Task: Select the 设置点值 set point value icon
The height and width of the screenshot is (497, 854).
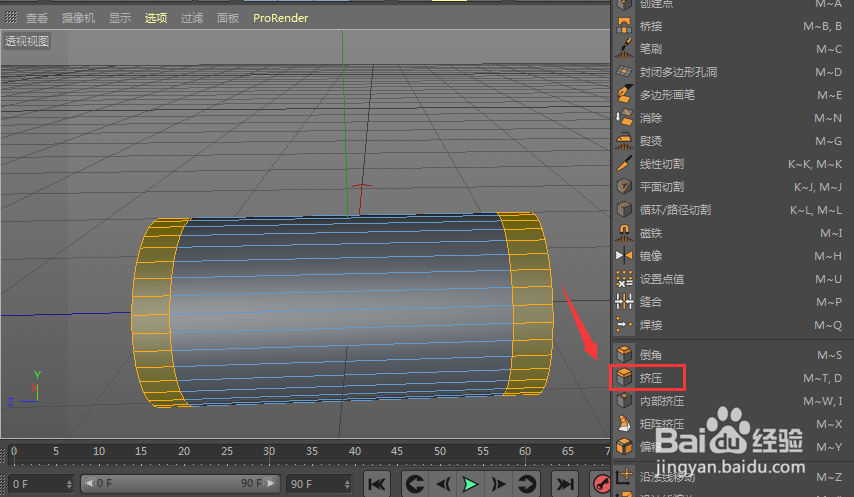Action: point(624,279)
